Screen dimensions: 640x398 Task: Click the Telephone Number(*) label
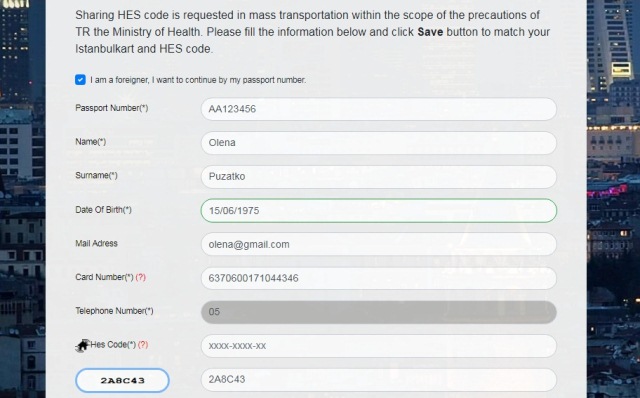(x=114, y=311)
